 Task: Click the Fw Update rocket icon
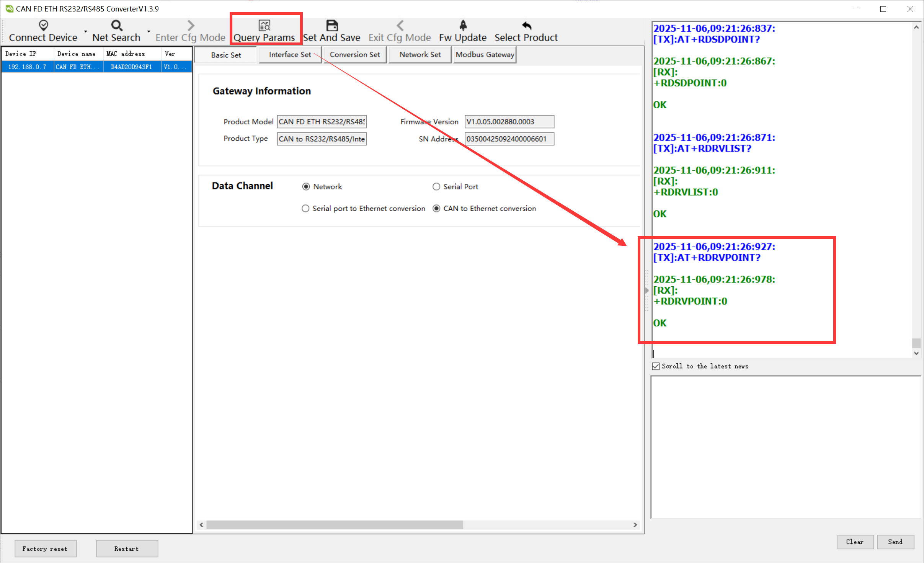coord(463,25)
